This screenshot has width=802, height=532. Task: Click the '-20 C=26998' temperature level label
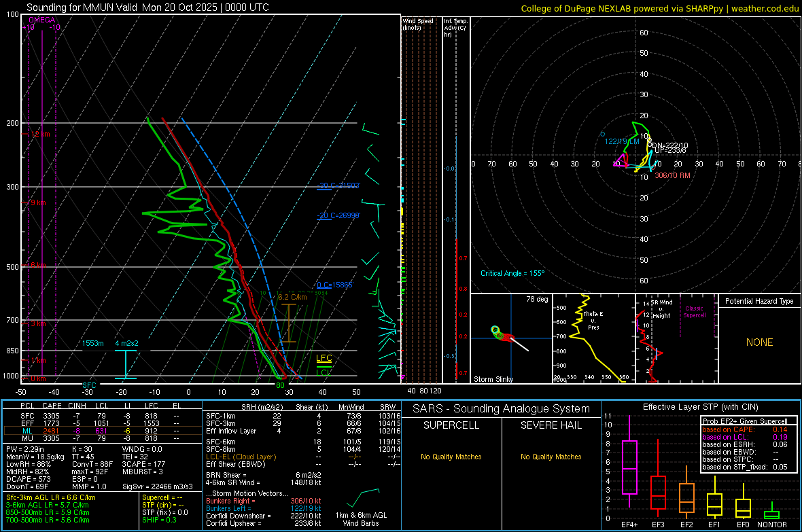(x=339, y=215)
